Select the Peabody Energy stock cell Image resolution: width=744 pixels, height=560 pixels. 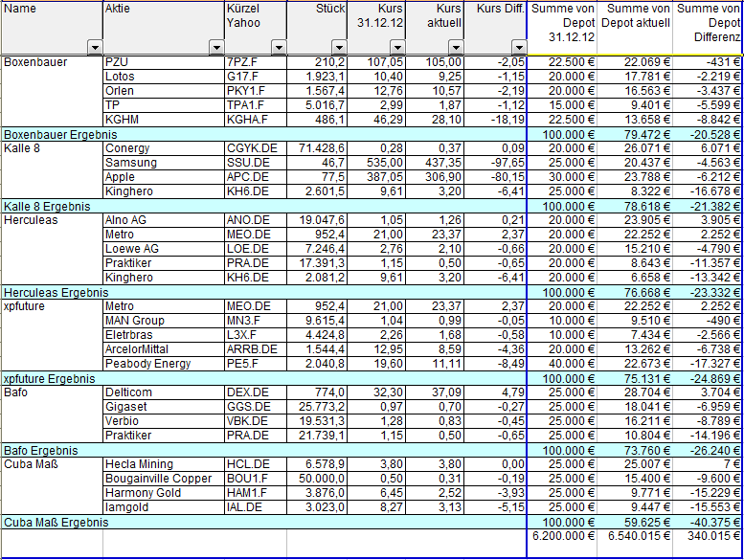(164, 364)
